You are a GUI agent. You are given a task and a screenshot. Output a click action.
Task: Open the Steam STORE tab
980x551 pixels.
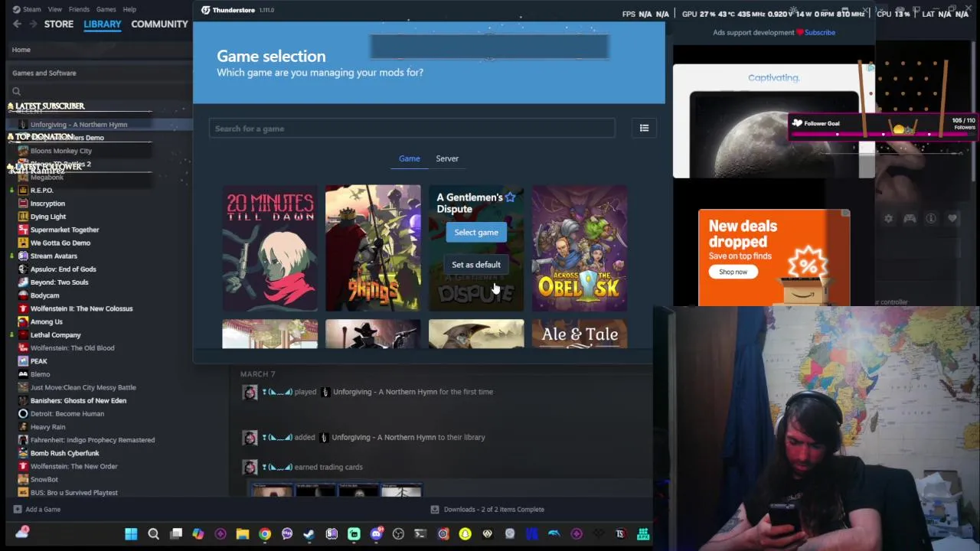(59, 24)
